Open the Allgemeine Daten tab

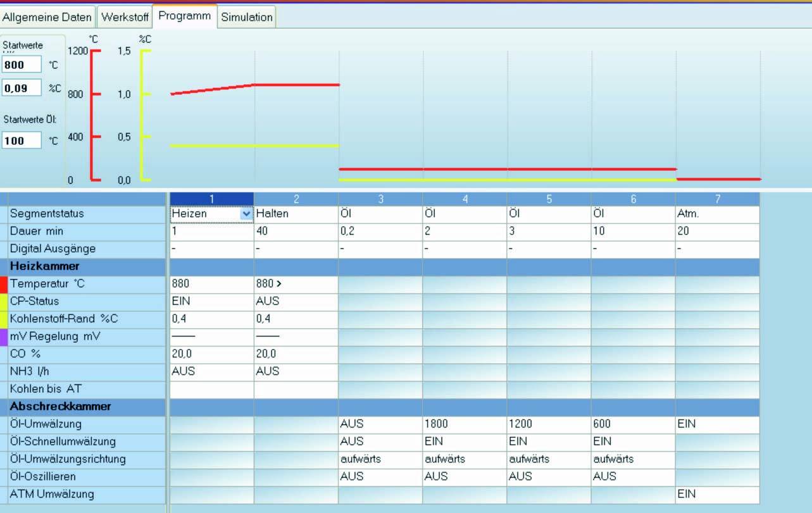coord(47,18)
